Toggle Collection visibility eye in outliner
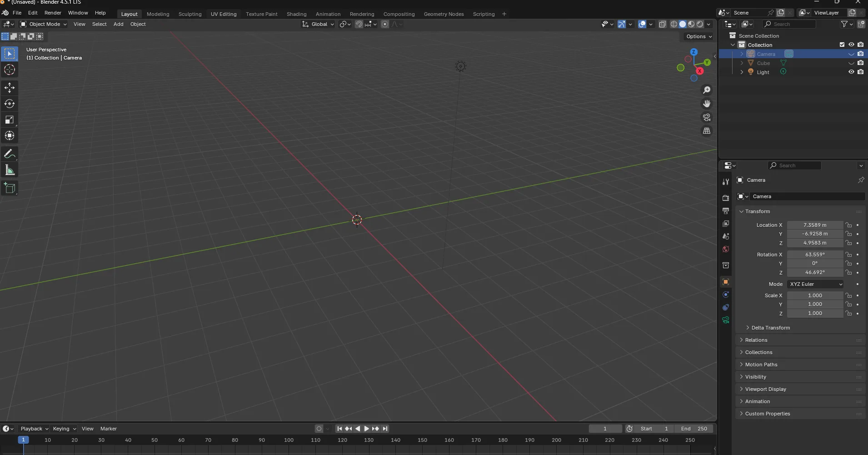Screen dimensions: 868x455 [x=851, y=45]
